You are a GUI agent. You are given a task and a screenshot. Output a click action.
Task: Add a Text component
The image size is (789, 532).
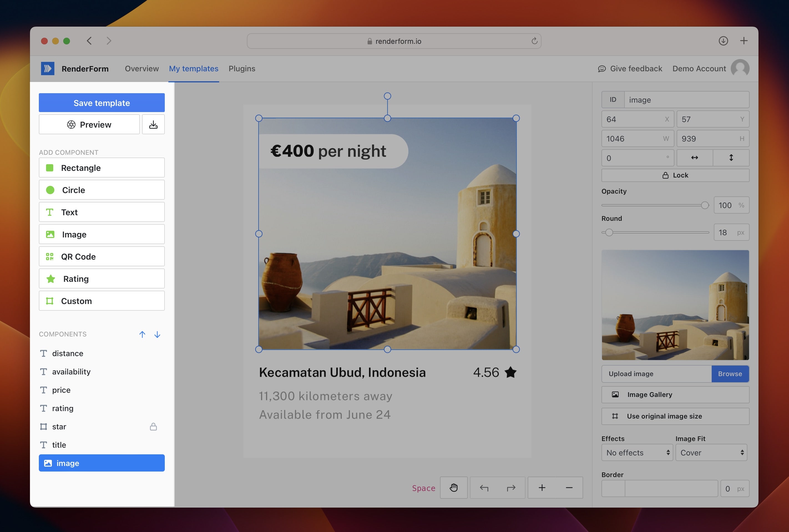coord(102,212)
